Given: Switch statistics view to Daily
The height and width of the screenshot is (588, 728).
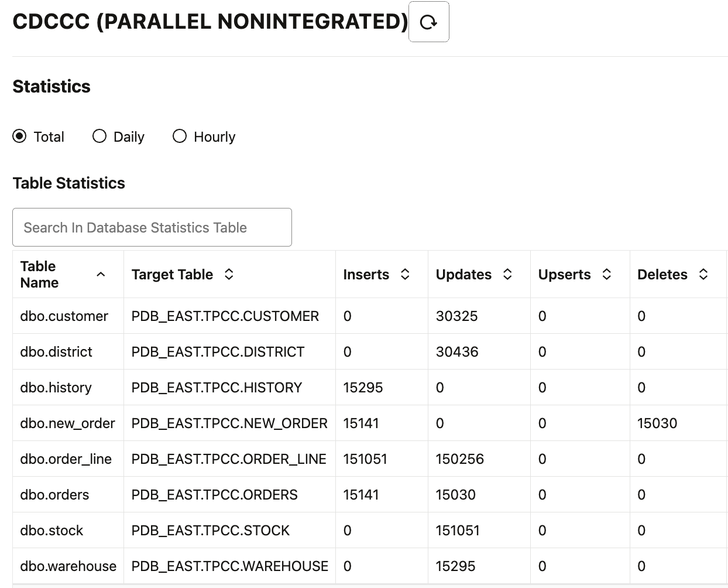Looking at the screenshot, I should tap(99, 136).
